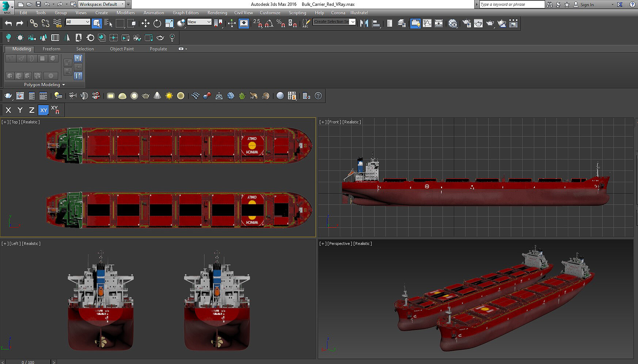Click the keyword search input field

(511, 4)
